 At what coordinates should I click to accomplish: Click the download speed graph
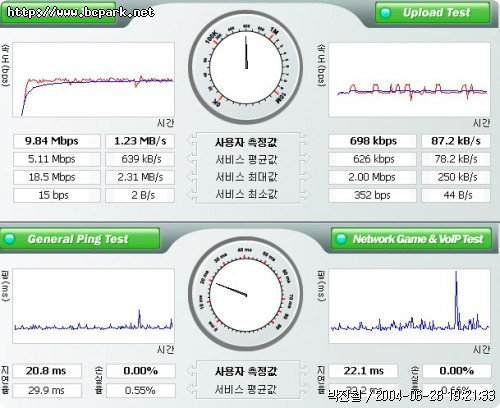93,80
